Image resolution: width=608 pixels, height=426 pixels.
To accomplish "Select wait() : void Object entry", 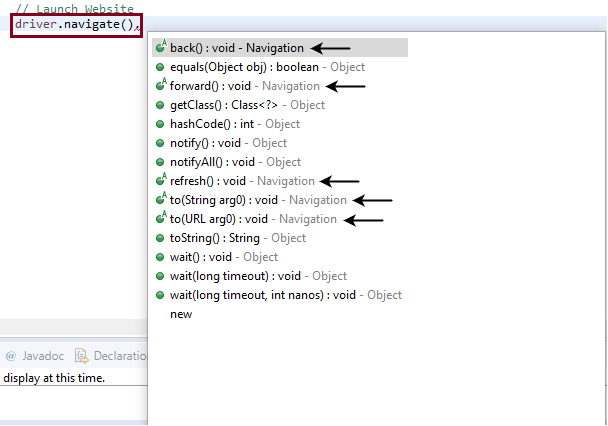I will pyautogui.click(x=224, y=257).
